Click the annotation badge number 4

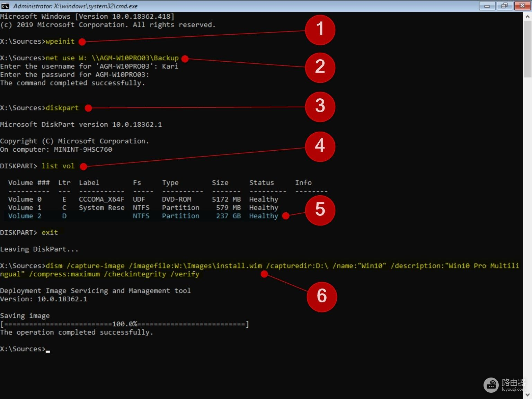320,146
